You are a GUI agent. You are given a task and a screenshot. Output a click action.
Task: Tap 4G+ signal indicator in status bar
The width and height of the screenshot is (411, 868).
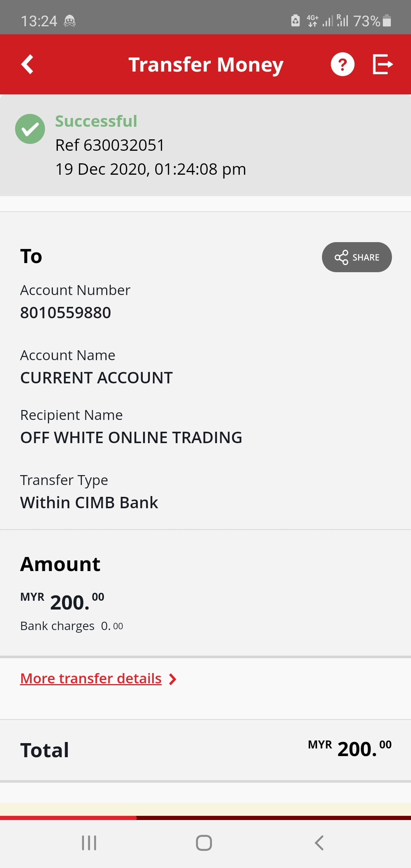pos(312,21)
